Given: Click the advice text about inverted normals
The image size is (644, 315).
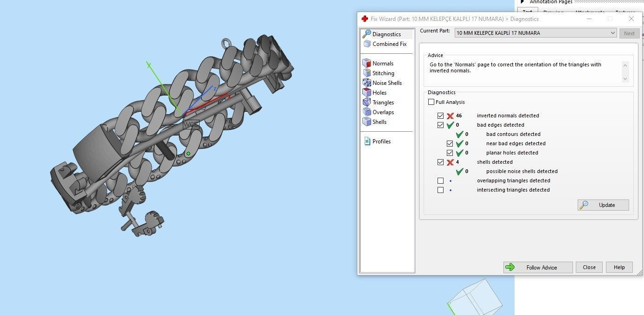Looking at the screenshot, I should [515, 68].
